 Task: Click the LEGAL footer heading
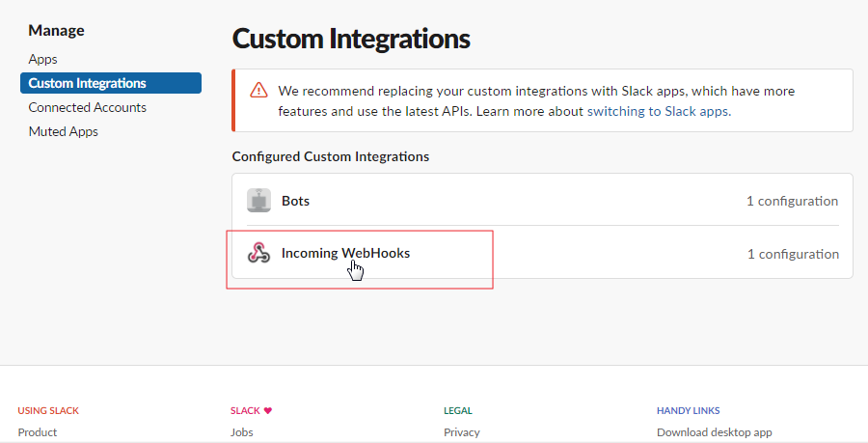coord(458,410)
